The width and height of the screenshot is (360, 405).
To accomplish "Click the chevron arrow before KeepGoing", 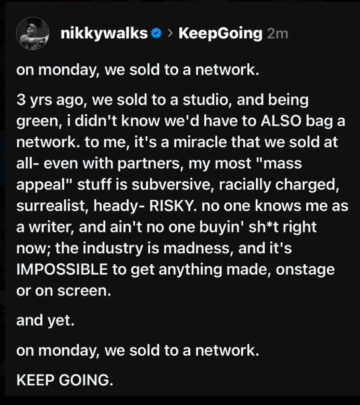I will [x=170, y=33].
